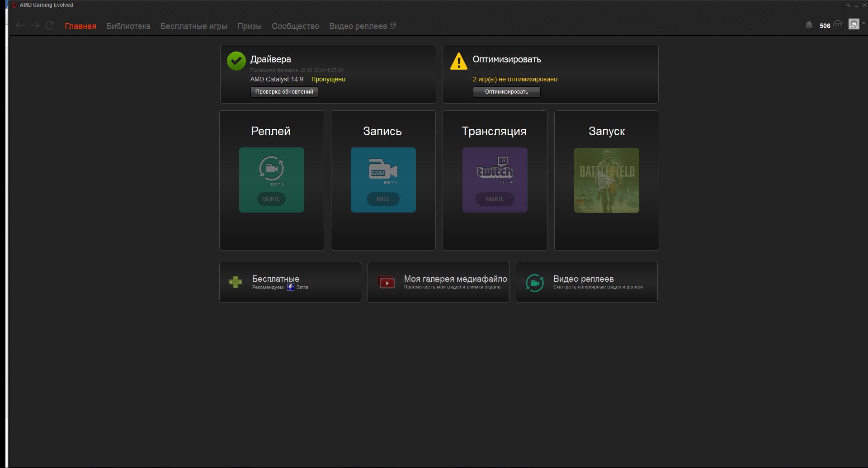
Task: Click the Оптимизировать button
Action: pos(507,92)
